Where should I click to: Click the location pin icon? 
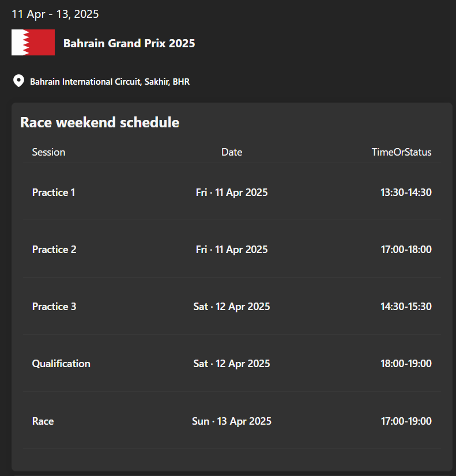point(18,81)
